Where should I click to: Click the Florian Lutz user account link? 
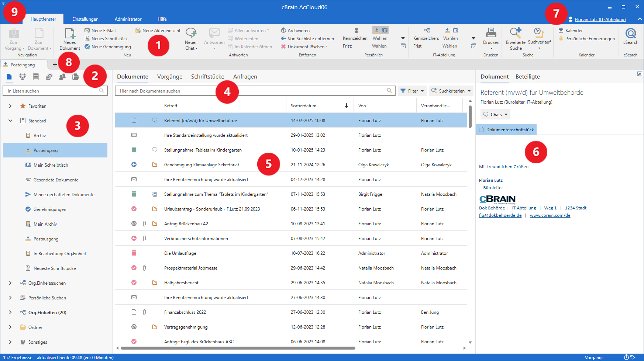(x=600, y=20)
